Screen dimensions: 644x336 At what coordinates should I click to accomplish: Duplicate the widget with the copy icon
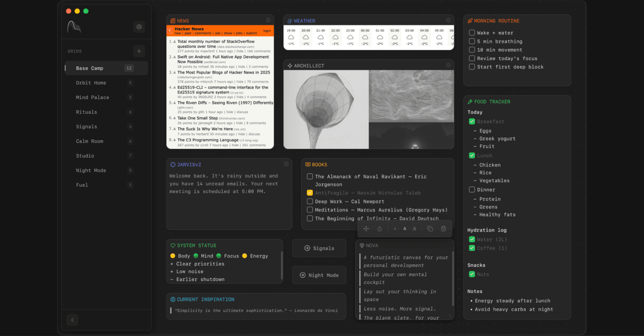[x=430, y=229]
